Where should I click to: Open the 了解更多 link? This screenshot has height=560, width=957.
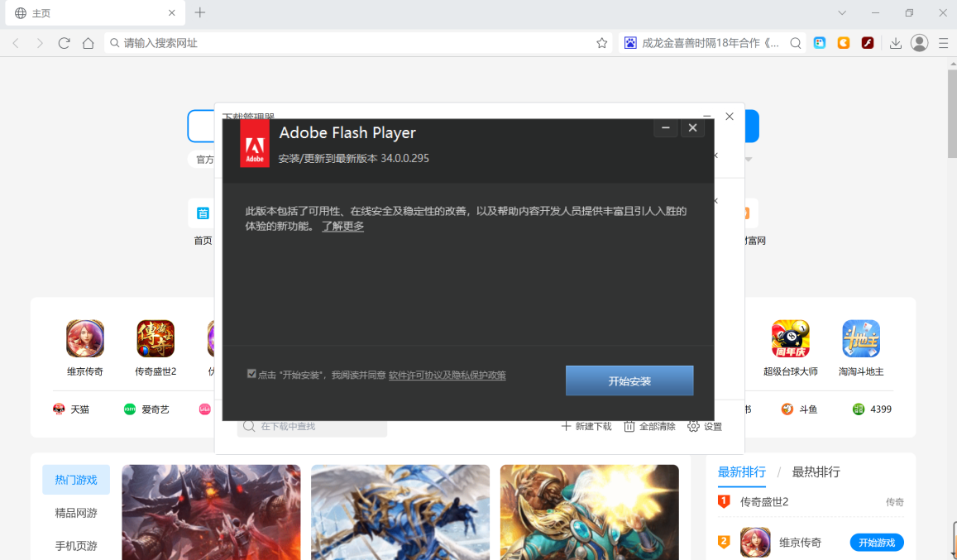[342, 226]
